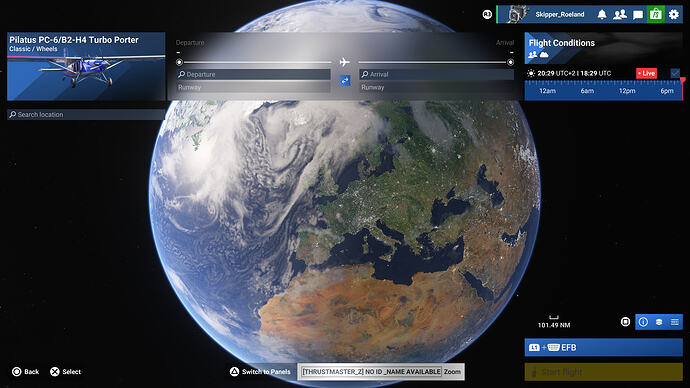Click the departure waypoint circle marker

click(x=179, y=62)
